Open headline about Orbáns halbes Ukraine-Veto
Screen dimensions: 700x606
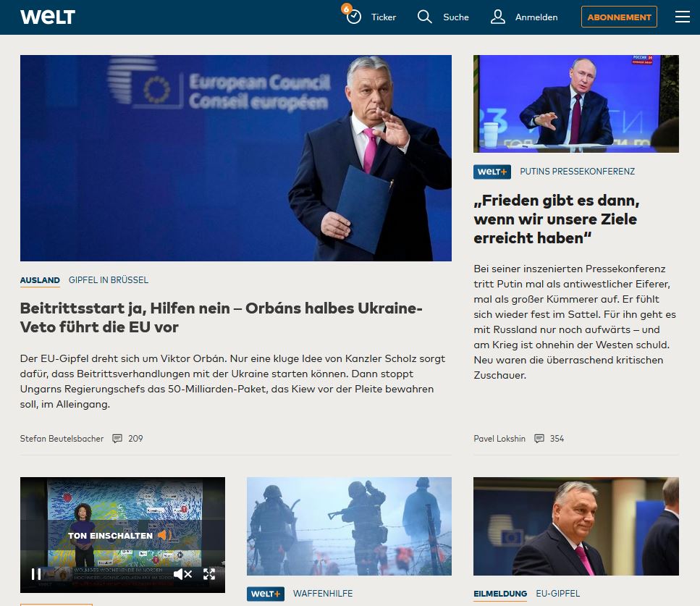(x=221, y=318)
